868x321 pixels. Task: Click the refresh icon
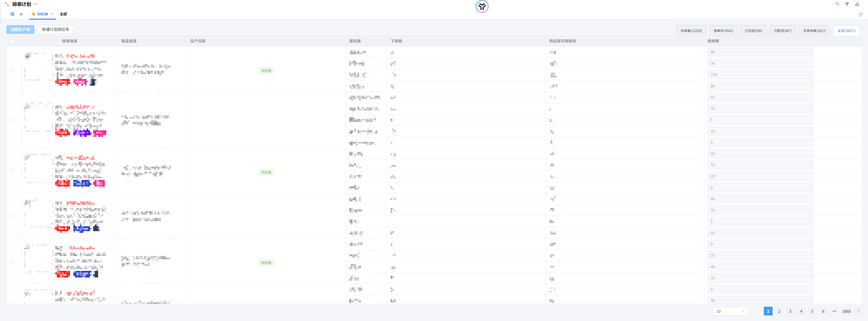coord(860,15)
